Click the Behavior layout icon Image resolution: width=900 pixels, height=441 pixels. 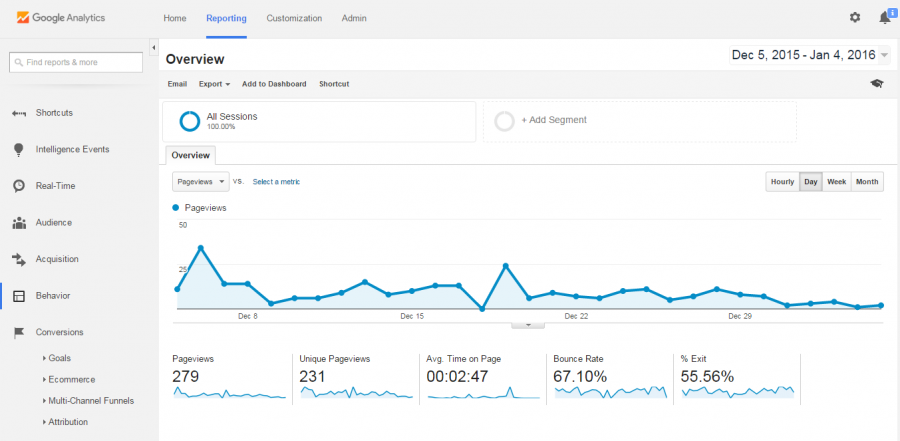(x=19, y=296)
